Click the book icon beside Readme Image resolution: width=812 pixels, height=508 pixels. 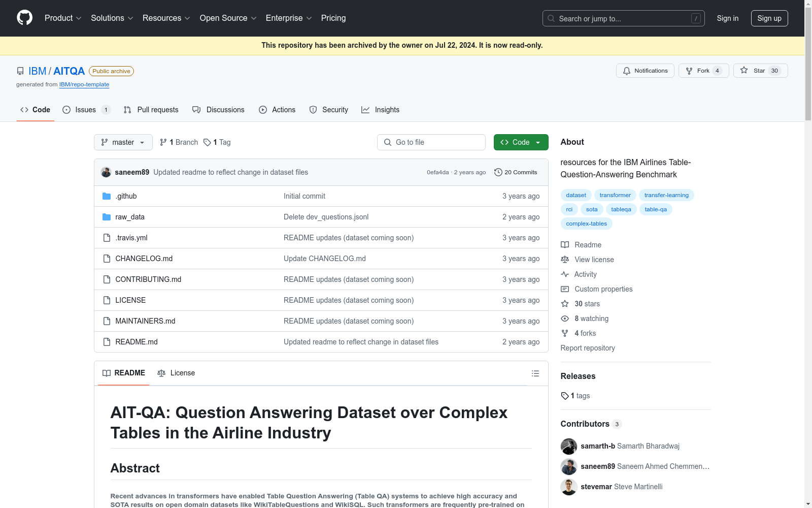(565, 245)
